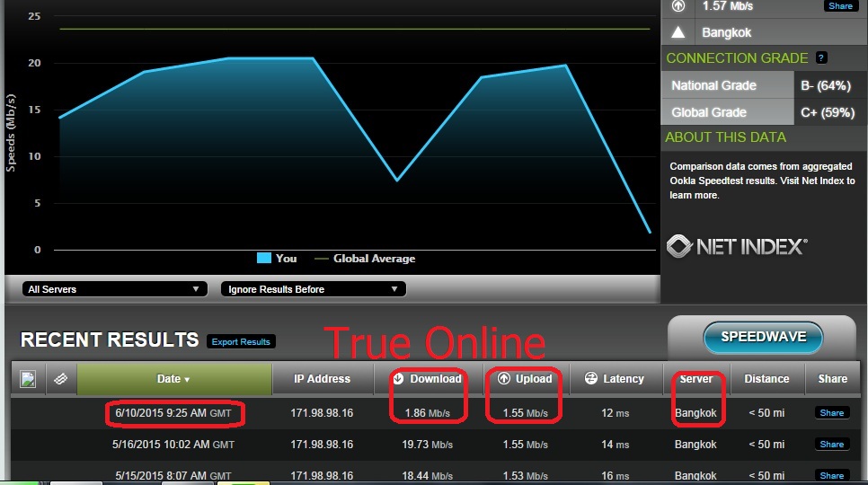Viewport: 868px width, 485px height.
Task: Click the Upload arrow icon in column header
Action: [504, 379]
